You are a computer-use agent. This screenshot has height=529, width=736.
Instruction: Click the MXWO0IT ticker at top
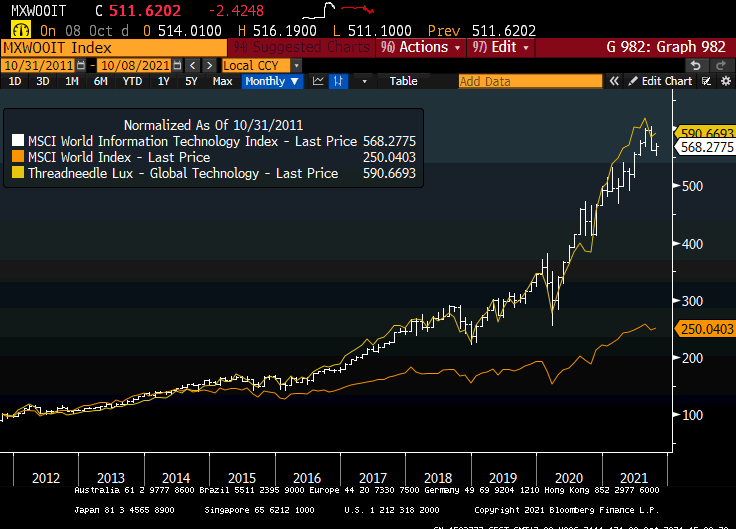pos(38,10)
